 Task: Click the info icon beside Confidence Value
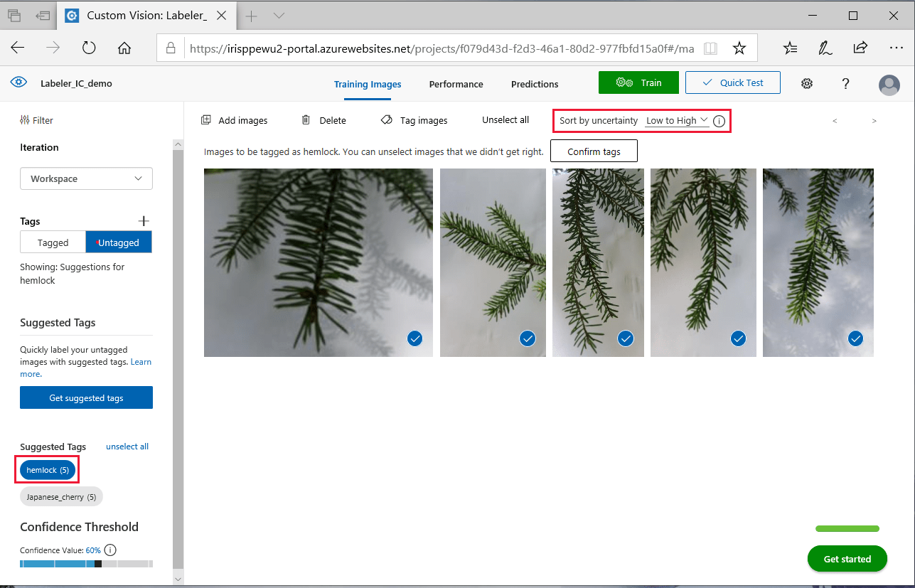110,550
